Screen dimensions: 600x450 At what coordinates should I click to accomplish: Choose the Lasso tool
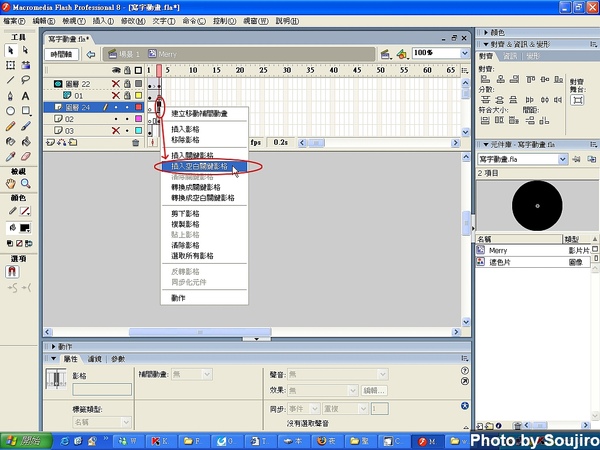click(26, 80)
